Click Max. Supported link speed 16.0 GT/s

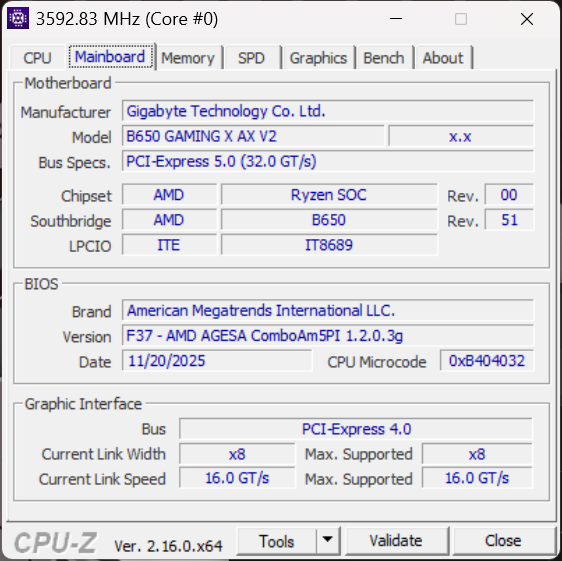(477, 478)
